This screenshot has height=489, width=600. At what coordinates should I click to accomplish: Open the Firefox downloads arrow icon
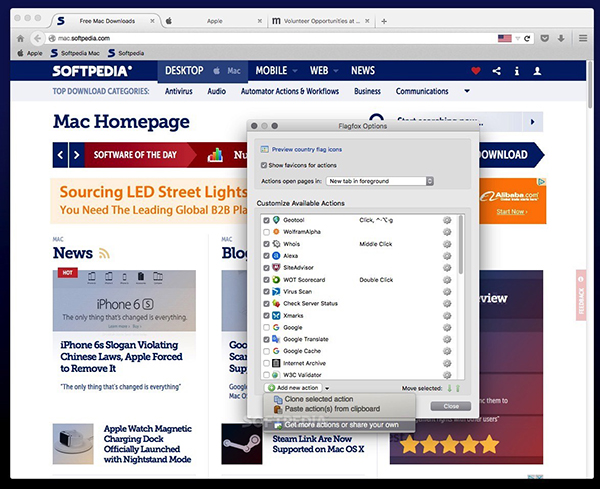click(561, 38)
